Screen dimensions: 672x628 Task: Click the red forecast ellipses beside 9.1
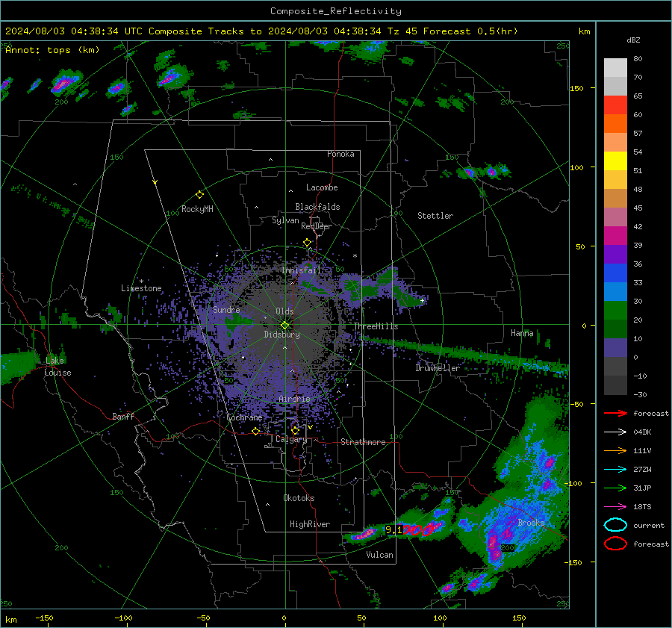tap(420, 530)
